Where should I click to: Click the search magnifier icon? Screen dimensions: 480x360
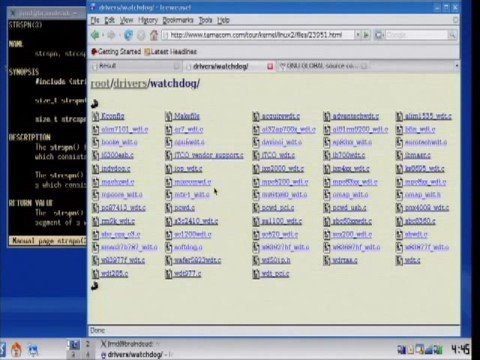click(452, 35)
